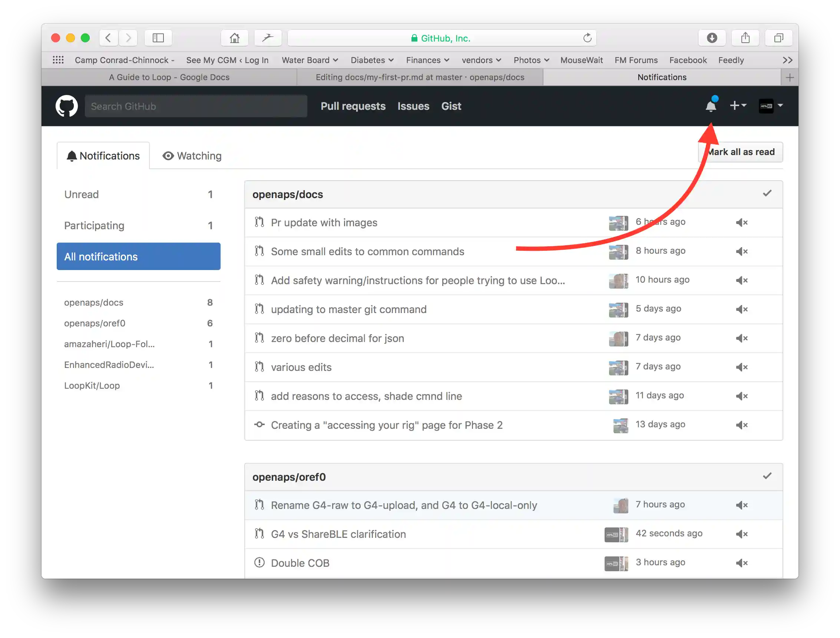Open 'zero before decimal for json' link
Viewport: 840px width, 638px height.
[337, 338]
